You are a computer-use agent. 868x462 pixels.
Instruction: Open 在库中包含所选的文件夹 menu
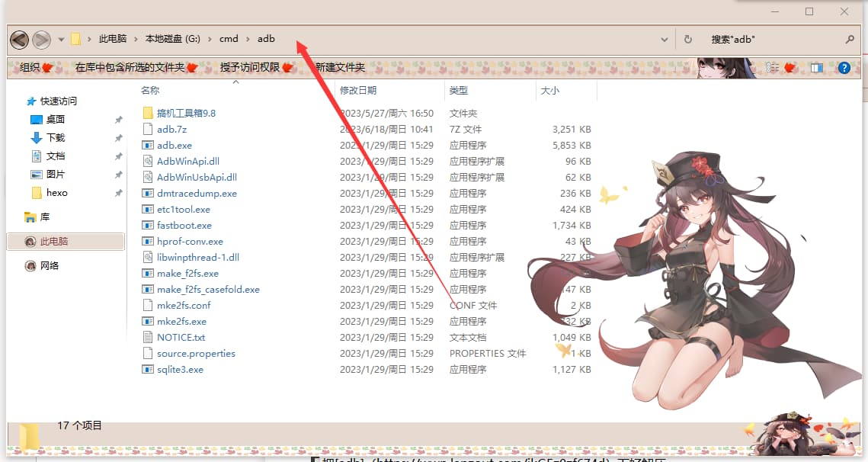(136, 68)
